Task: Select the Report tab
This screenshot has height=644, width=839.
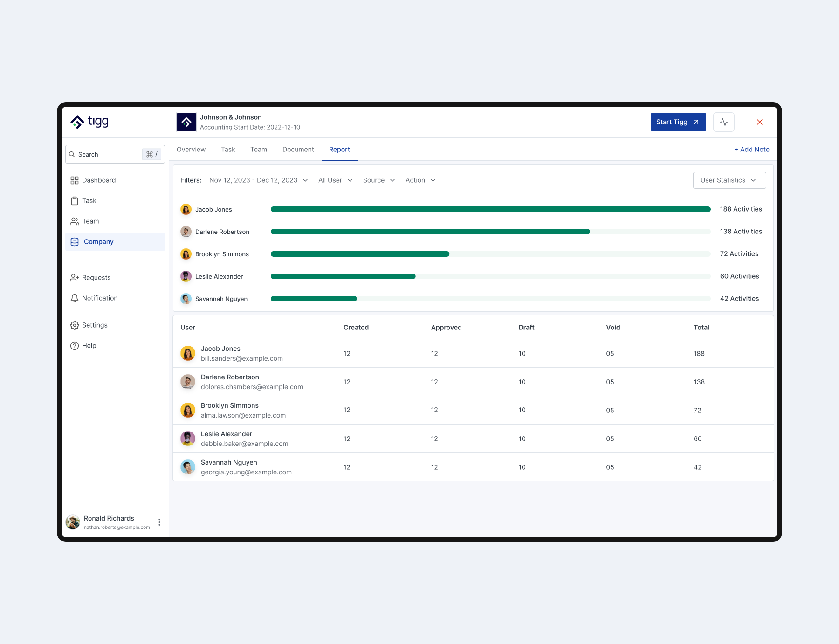Action: tap(339, 150)
